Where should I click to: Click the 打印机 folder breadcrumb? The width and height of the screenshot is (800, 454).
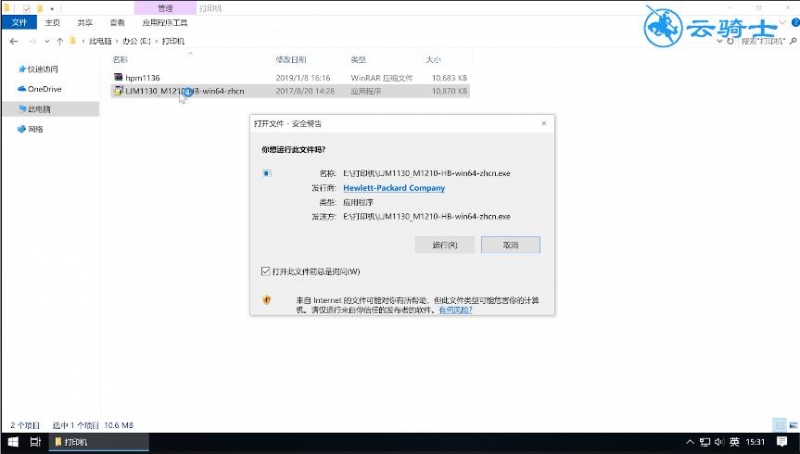(173, 41)
